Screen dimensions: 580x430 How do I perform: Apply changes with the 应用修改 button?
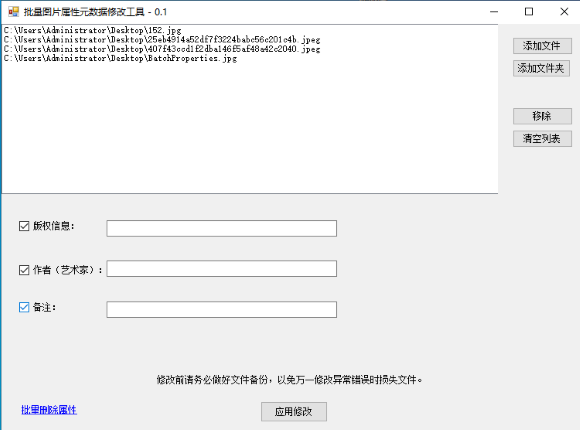click(x=294, y=411)
